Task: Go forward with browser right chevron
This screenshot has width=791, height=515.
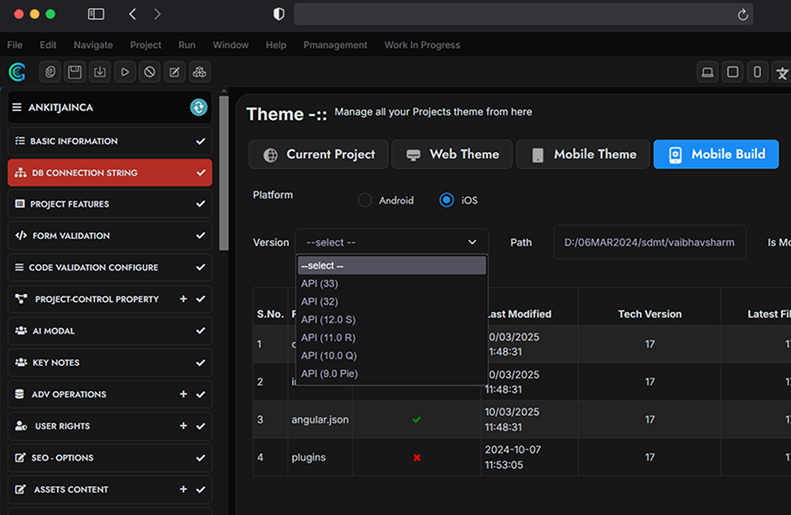Action: coord(157,14)
